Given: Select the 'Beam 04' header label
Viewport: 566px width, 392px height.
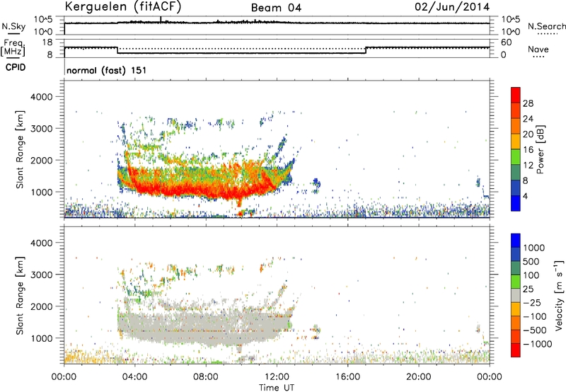Looking at the screenshot, I should (276, 8).
